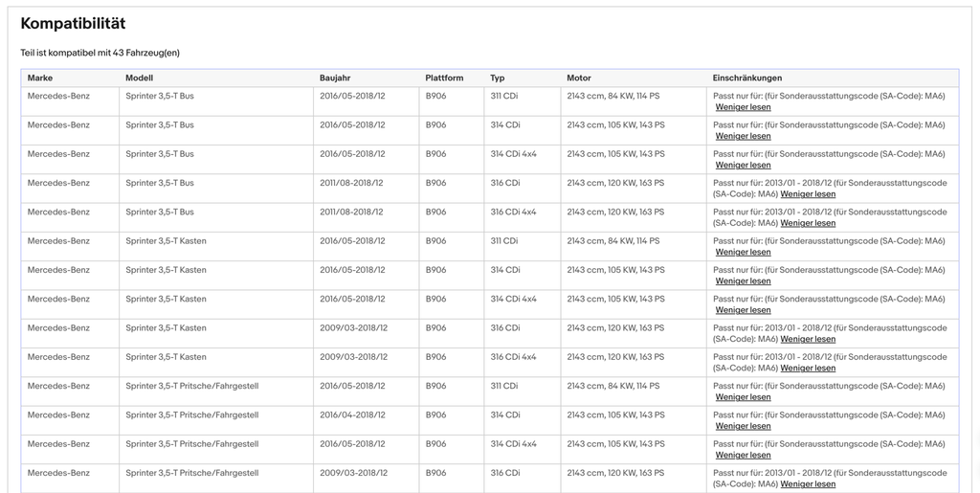
Task: Click Weniger lesen for Kasten 311 CDi row
Action: (743, 252)
